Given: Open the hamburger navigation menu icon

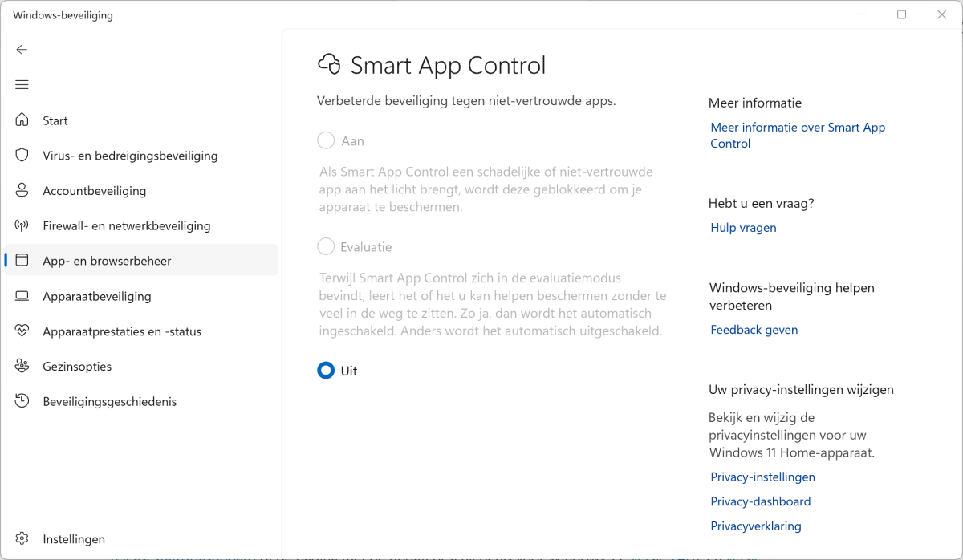Looking at the screenshot, I should [x=22, y=85].
